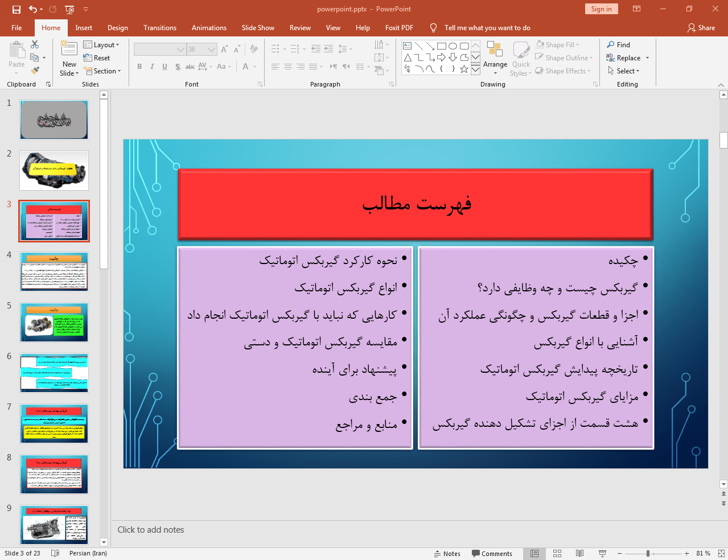Adjust the zoom slider handle
The height and width of the screenshot is (560, 728).
[648, 553]
